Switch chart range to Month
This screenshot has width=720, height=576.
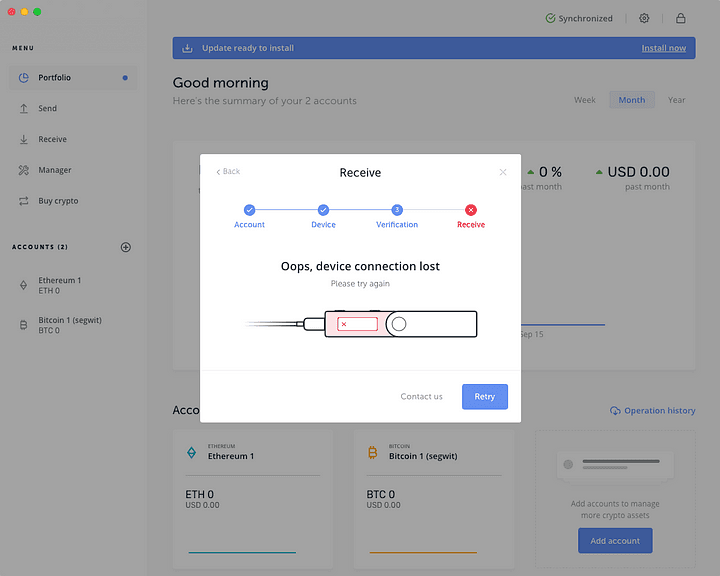[631, 100]
